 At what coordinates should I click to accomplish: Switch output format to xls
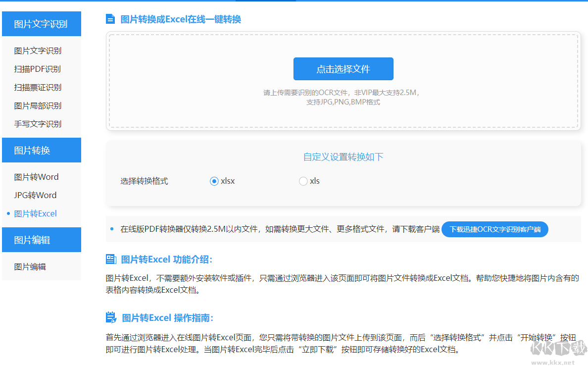[303, 181]
